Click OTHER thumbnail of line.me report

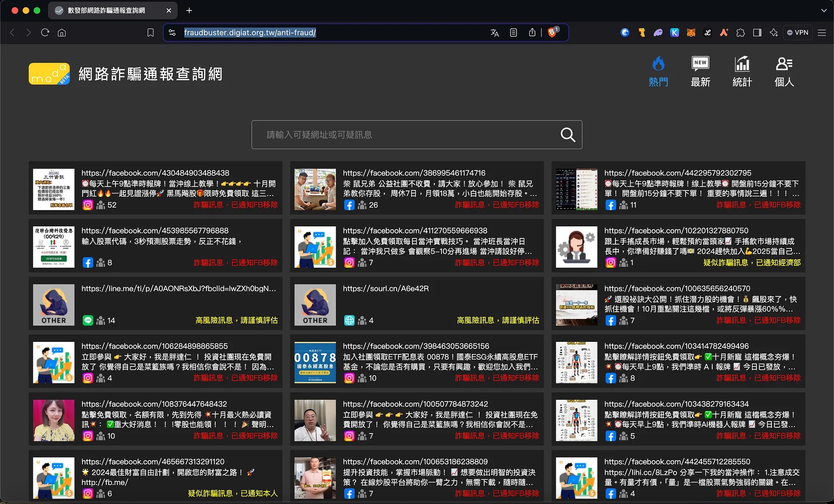pos(54,305)
